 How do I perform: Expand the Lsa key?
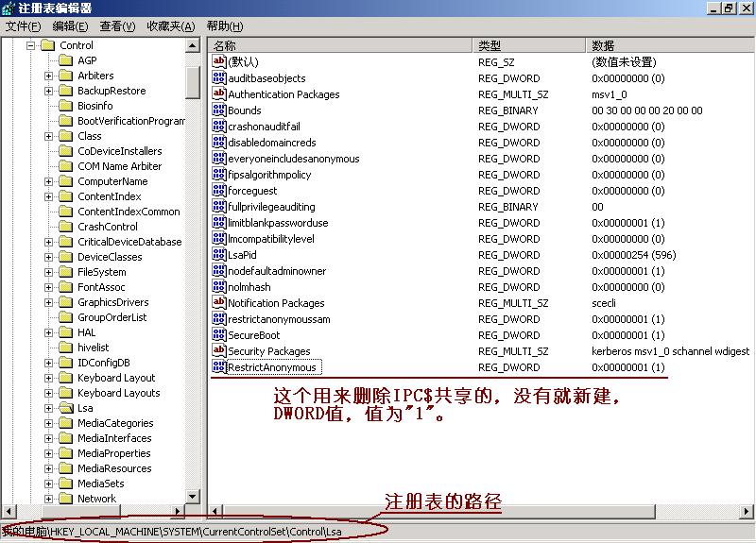tap(49, 408)
